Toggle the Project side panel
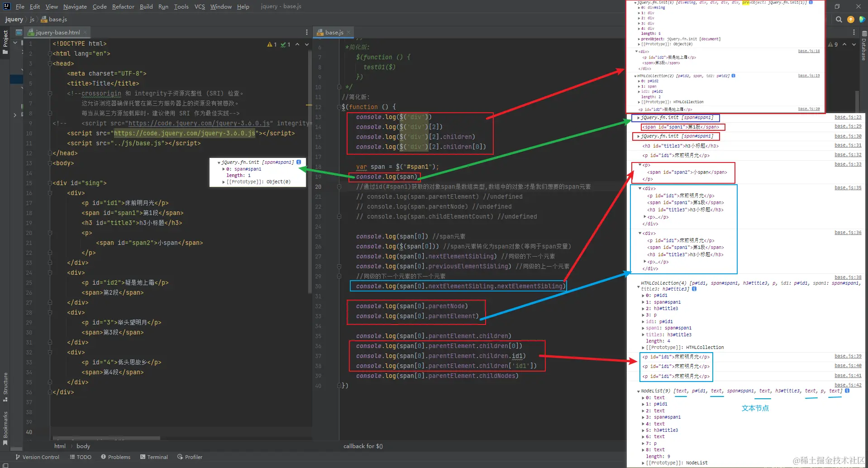 coord(5,42)
